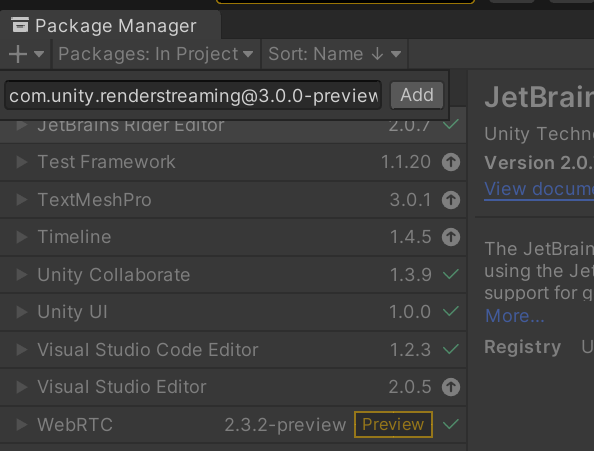Expand the WebRTC package
The width and height of the screenshot is (594, 451).
22,424
